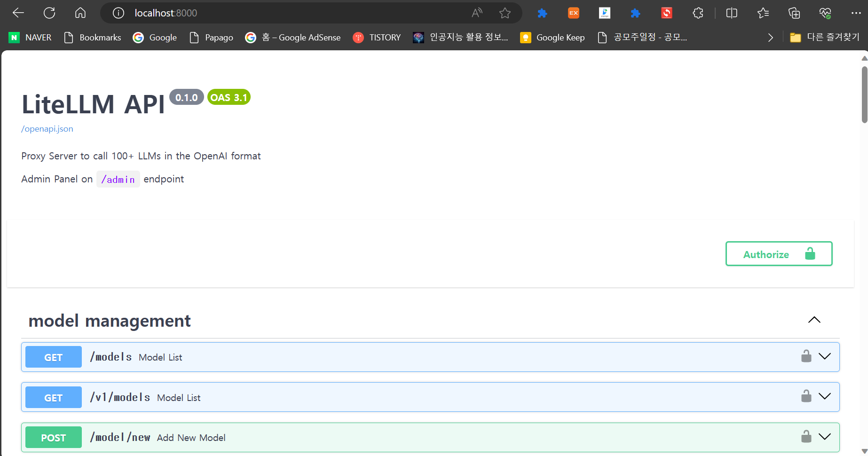Viewport: 868px width, 456px height.
Task: Open Bookmarks folder in favorites bar
Action: 93,38
